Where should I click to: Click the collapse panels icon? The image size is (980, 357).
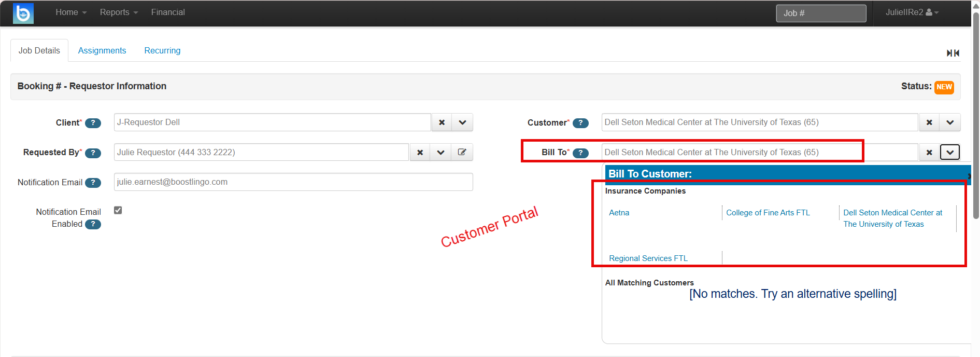pos(953,53)
